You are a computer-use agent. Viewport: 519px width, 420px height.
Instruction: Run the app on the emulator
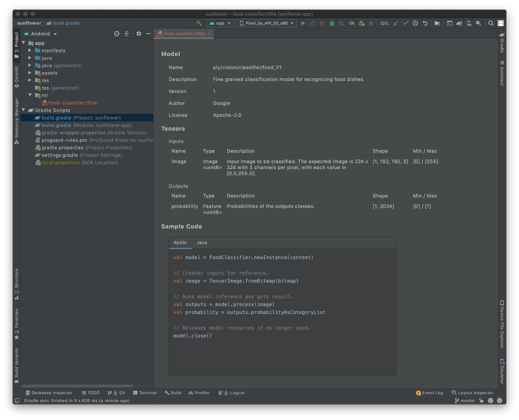(x=303, y=23)
